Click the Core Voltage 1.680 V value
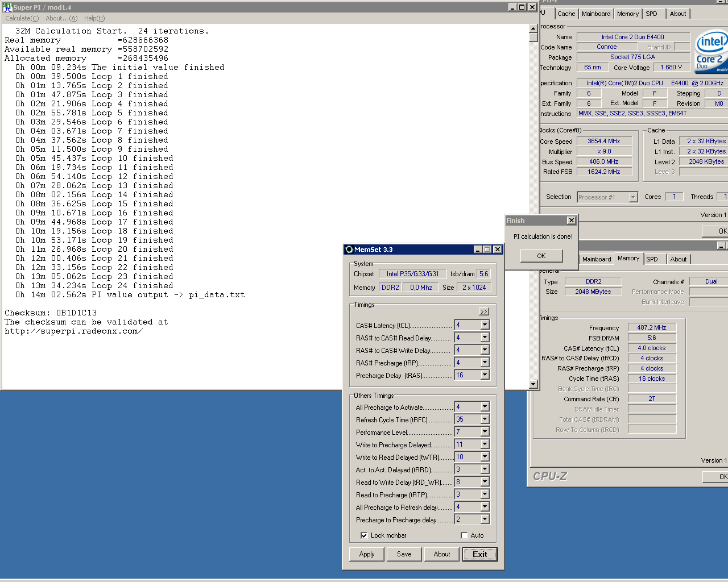Viewport: 728px width, 582px height. tap(671, 67)
